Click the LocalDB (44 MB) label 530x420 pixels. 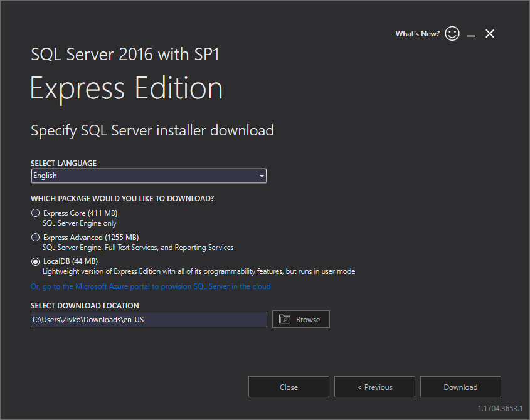pos(70,261)
